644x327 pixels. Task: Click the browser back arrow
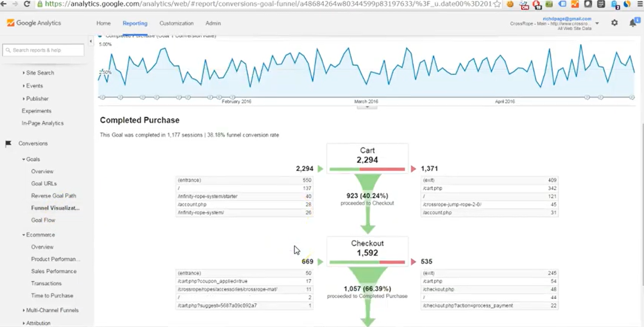coord(4,4)
